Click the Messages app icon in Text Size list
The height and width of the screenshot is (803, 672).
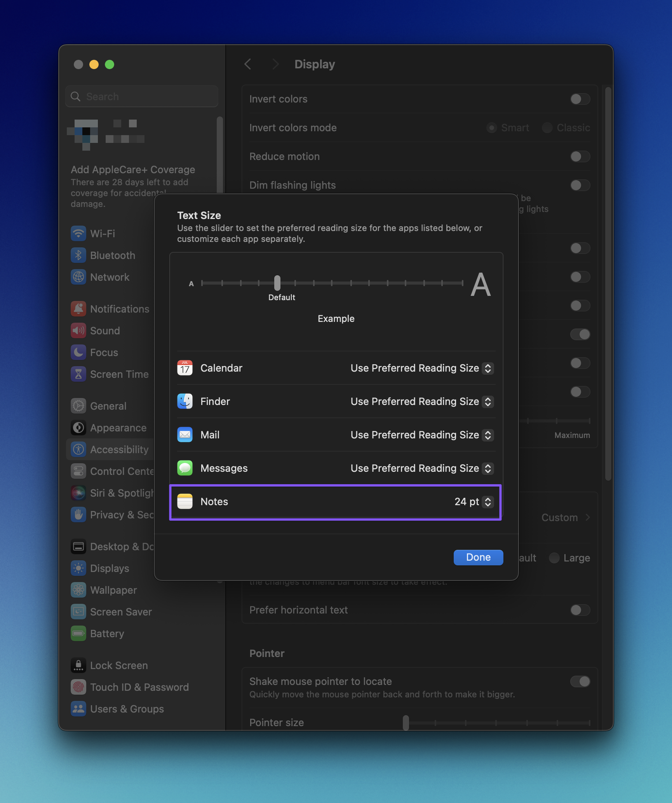(x=185, y=468)
